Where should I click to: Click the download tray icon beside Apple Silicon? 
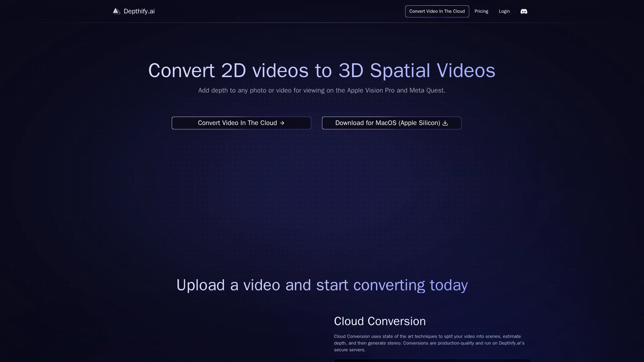(x=445, y=123)
